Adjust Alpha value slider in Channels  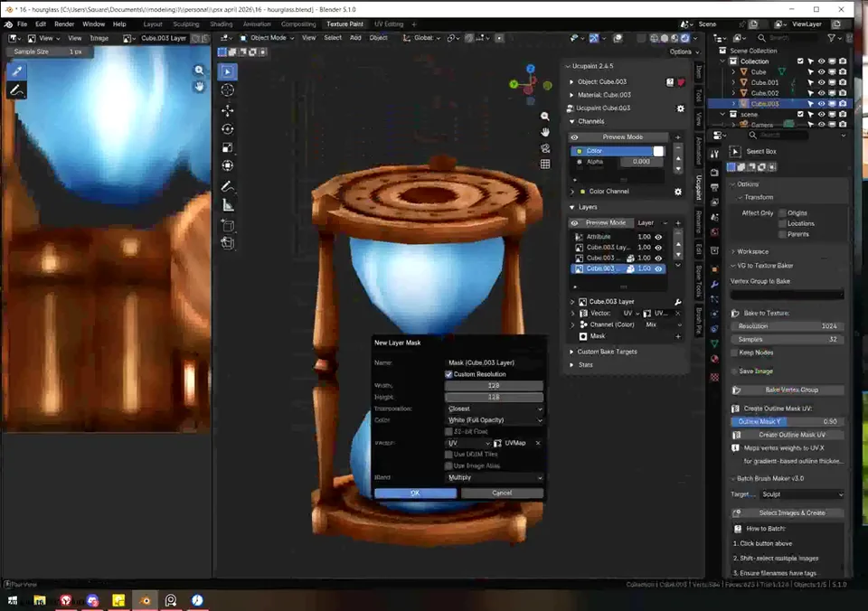641,162
